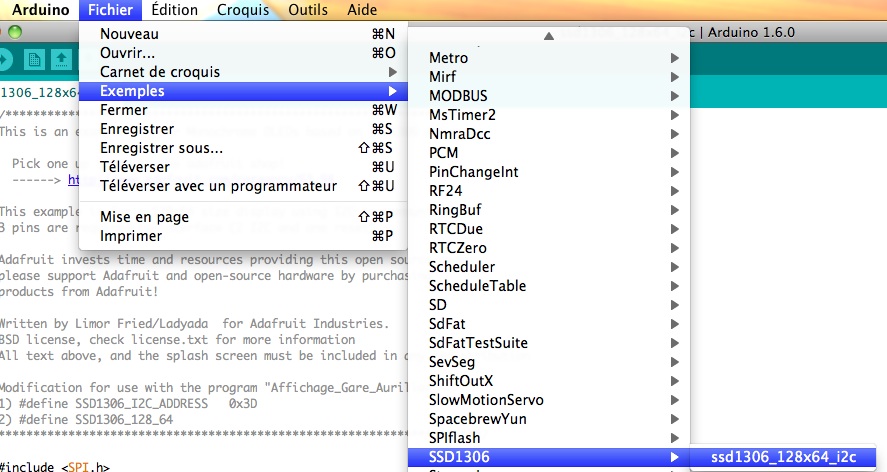
Task: Expand the Metro examples submenu
Action: (x=549, y=58)
